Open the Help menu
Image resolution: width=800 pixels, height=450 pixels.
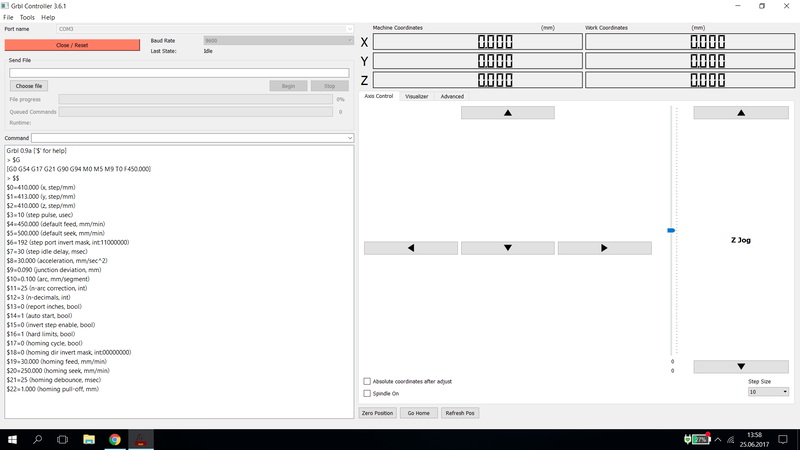tap(48, 17)
